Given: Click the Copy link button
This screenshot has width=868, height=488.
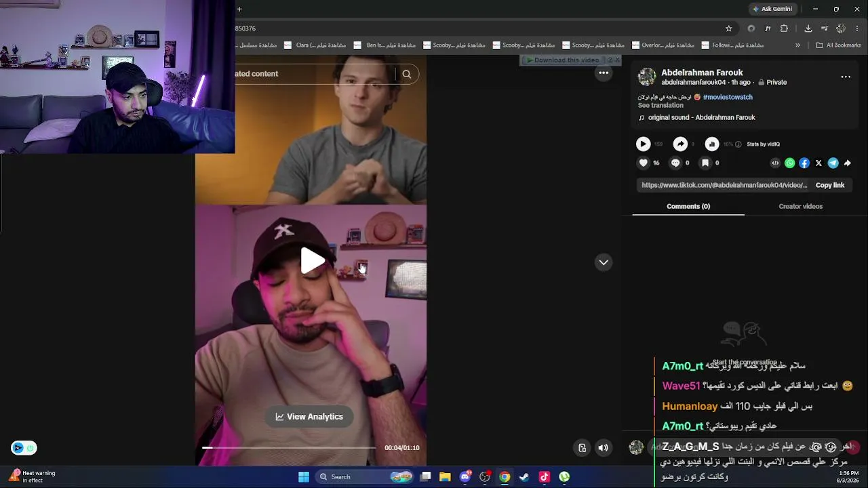Looking at the screenshot, I should 830,185.
